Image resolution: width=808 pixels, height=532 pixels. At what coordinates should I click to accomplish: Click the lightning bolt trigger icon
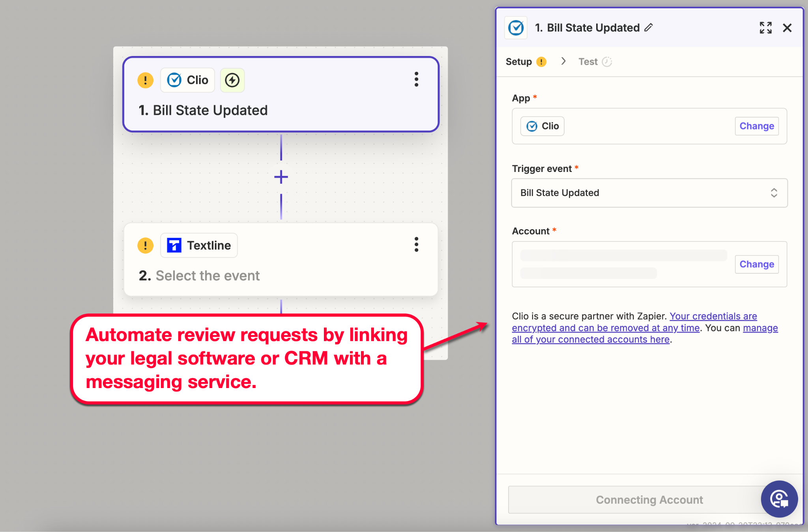232,80
